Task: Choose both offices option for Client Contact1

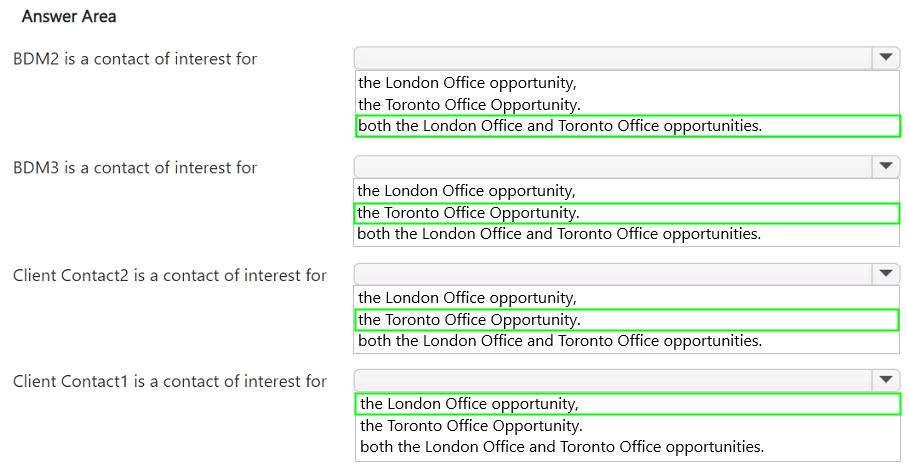Action: tap(562, 447)
